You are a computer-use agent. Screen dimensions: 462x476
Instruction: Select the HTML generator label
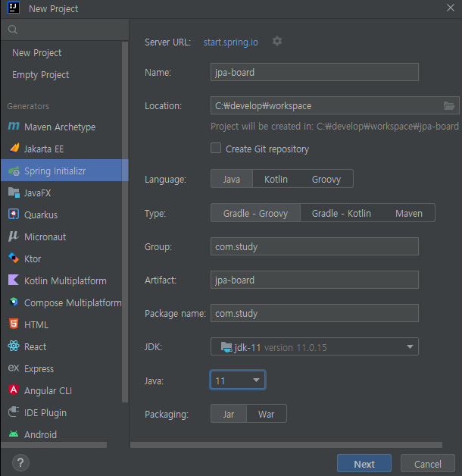(36, 325)
